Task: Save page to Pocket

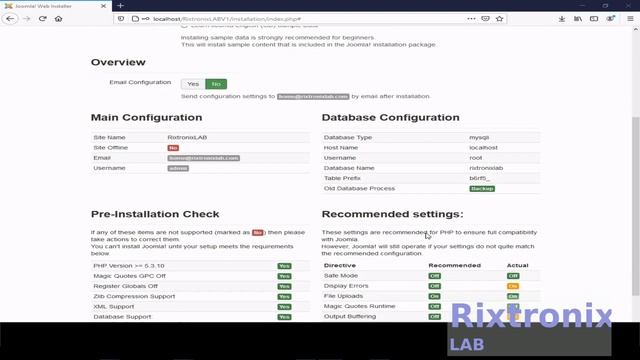Action: click(485, 19)
